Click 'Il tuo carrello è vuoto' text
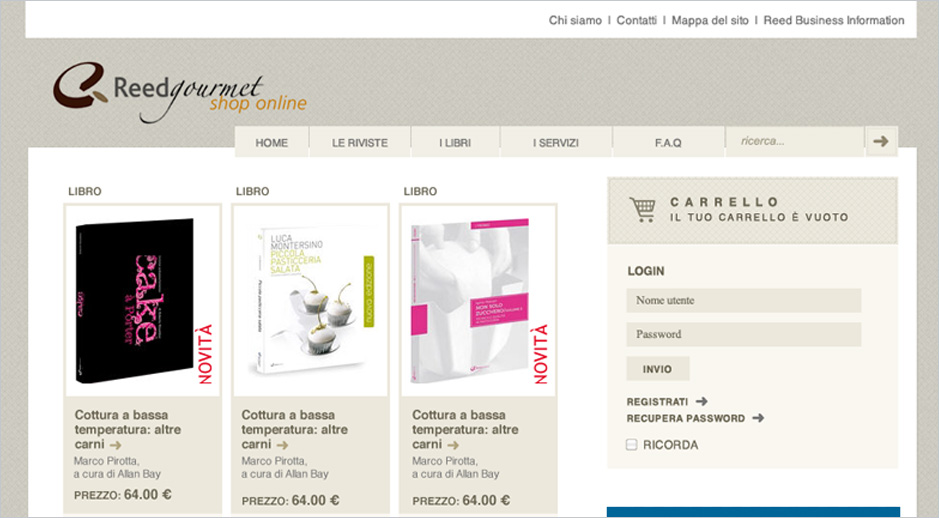 tap(759, 217)
